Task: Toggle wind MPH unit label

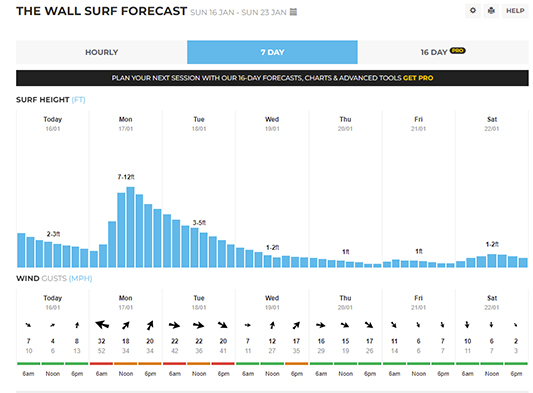Action: click(80, 278)
